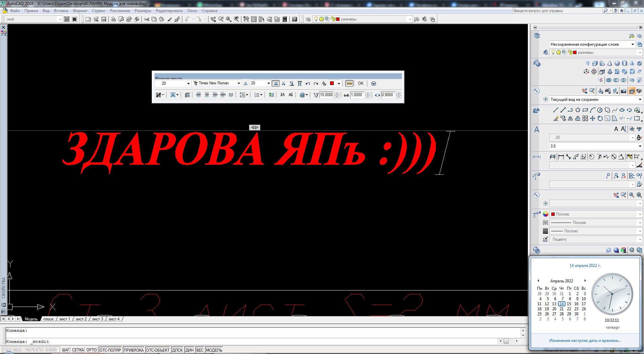
Task: Click the Послою color swatch in properties
Action: point(553,214)
